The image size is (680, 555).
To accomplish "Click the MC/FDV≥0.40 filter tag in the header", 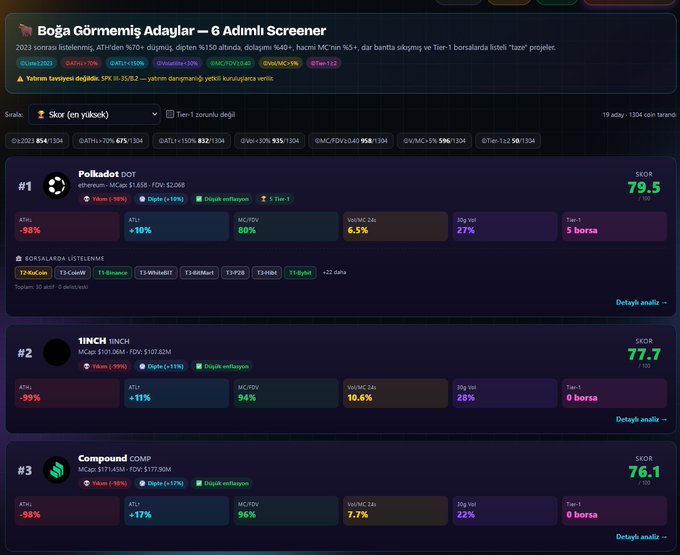I will 230,63.
